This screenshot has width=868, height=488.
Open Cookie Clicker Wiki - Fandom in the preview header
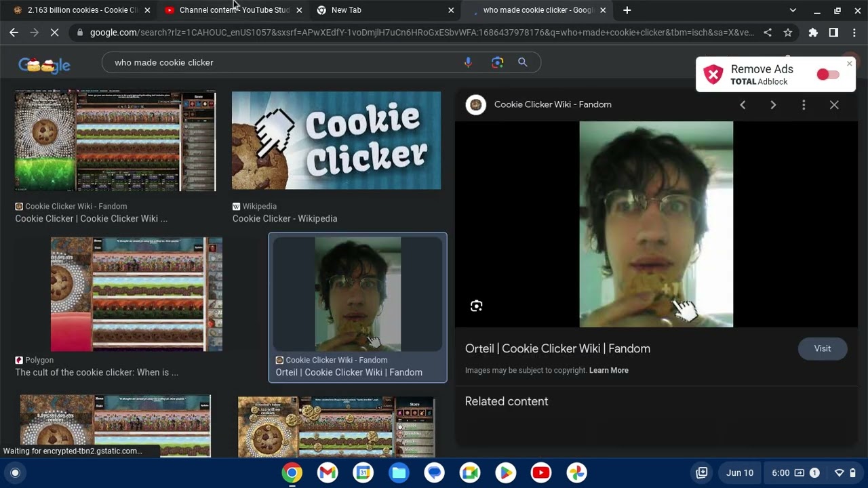point(553,104)
